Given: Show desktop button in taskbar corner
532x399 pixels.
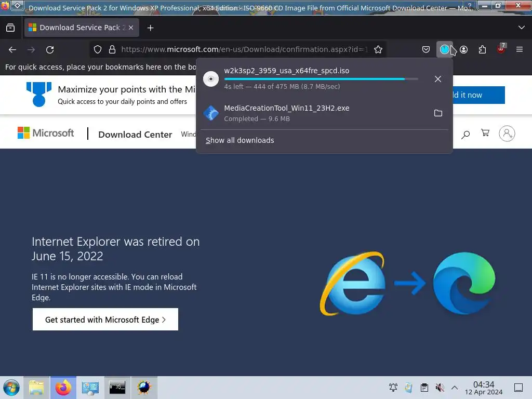Looking at the screenshot, I should 518,388.
